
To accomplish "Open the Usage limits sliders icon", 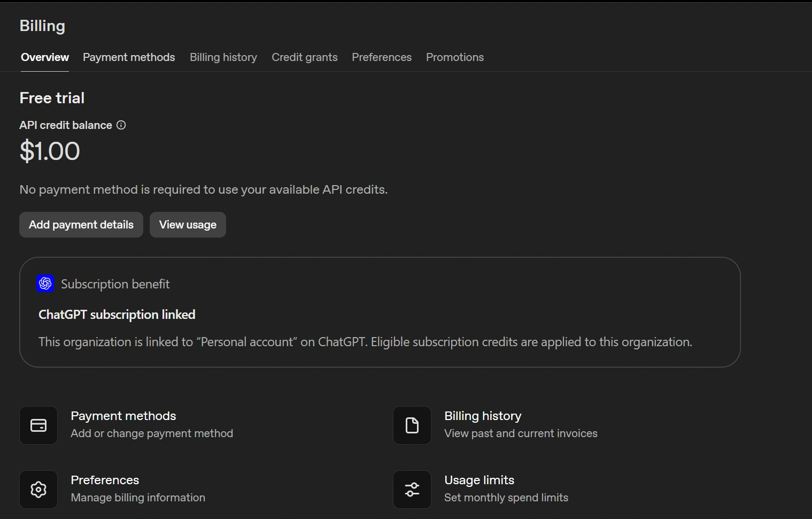I will [x=412, y=490].
